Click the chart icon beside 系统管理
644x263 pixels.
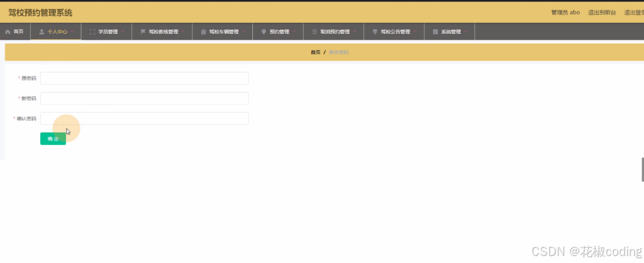point(435,31)
